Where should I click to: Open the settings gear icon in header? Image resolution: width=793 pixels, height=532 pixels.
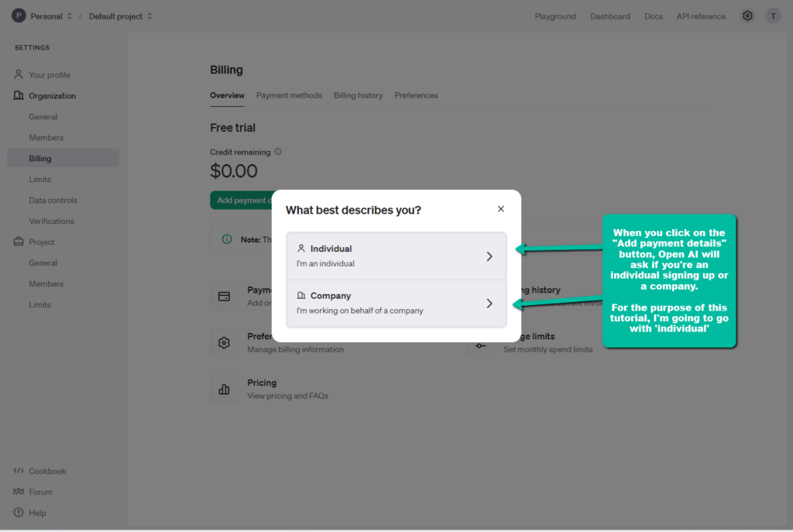click(747, 16)
